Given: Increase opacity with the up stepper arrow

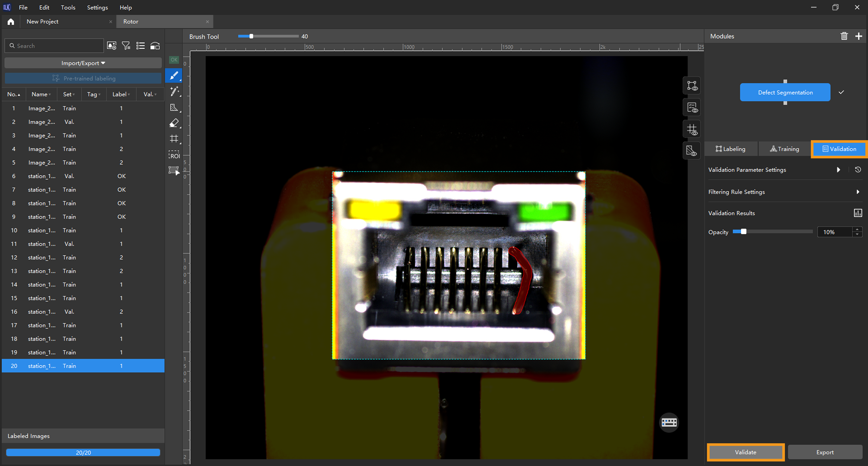Looking at the screenshot, I should [857, 229].
